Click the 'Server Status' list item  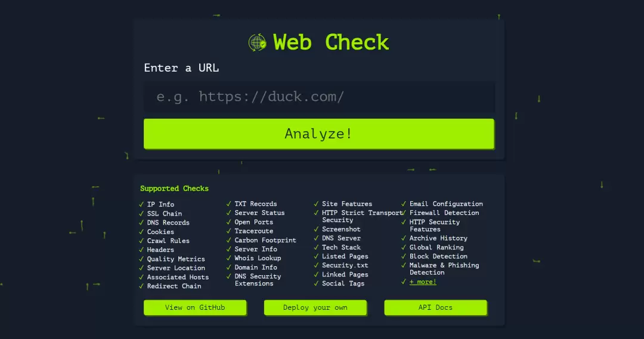point(259,213)
